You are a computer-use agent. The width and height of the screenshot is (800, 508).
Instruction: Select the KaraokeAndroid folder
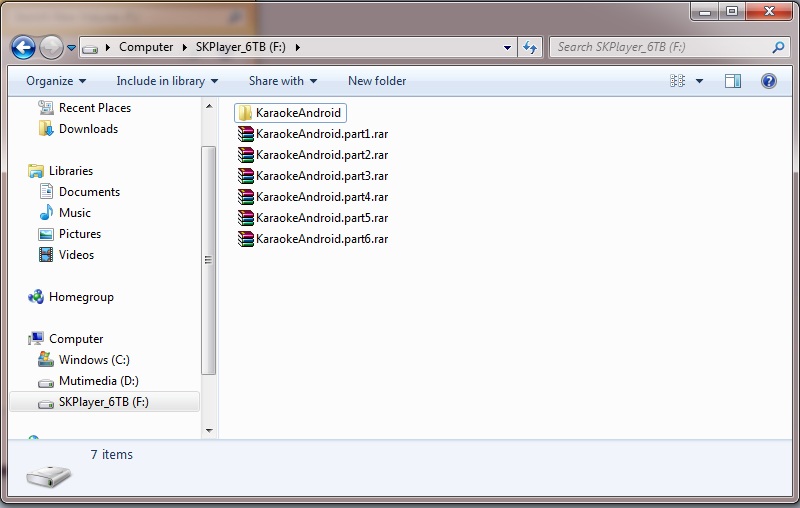click(290, 113)
